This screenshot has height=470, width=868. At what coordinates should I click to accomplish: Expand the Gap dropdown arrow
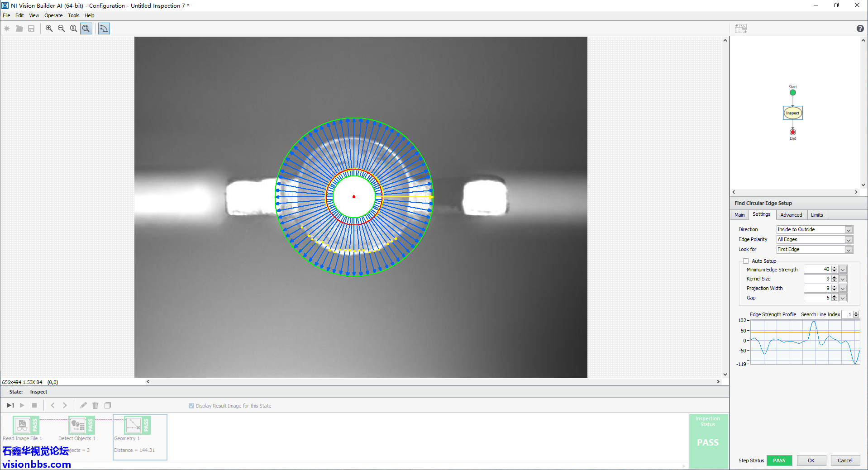click(x=843, y=298)
